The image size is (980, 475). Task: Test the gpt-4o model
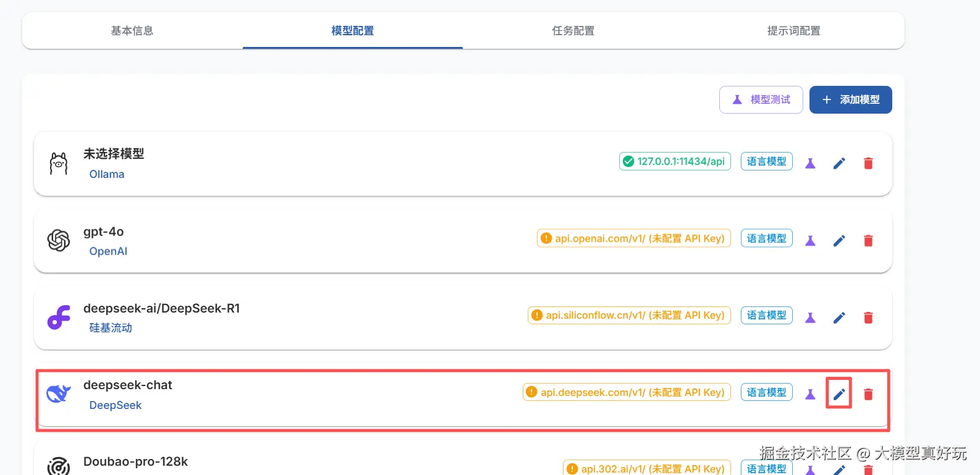810,240
